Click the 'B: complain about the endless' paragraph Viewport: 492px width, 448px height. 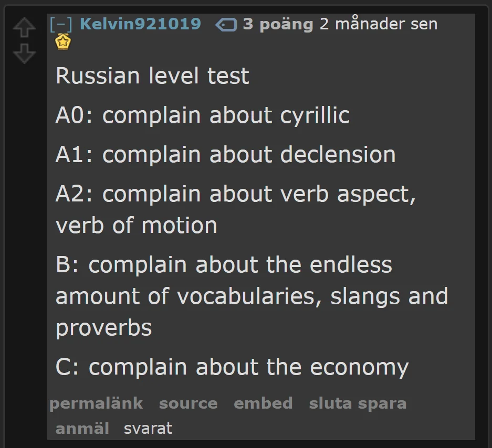252,296
